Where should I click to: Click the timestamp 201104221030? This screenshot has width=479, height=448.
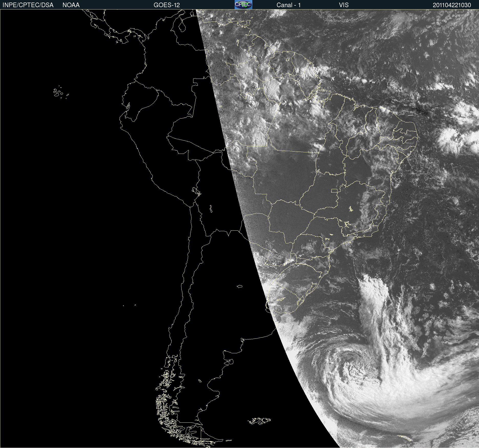click(452, 5)
